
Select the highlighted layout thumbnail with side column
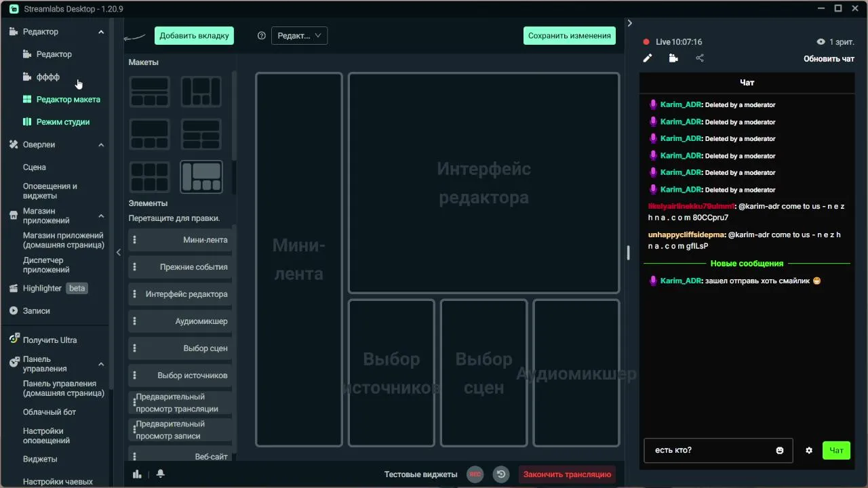(x=201, y=177)
